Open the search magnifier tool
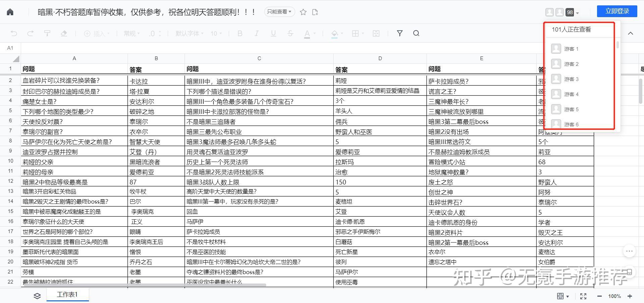 (416, 33)
